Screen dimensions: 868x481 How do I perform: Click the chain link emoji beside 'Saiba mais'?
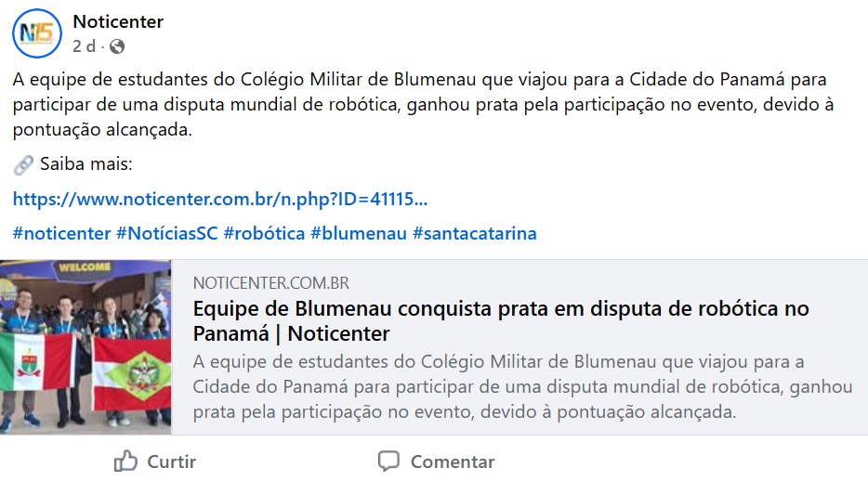coord(23,165)
